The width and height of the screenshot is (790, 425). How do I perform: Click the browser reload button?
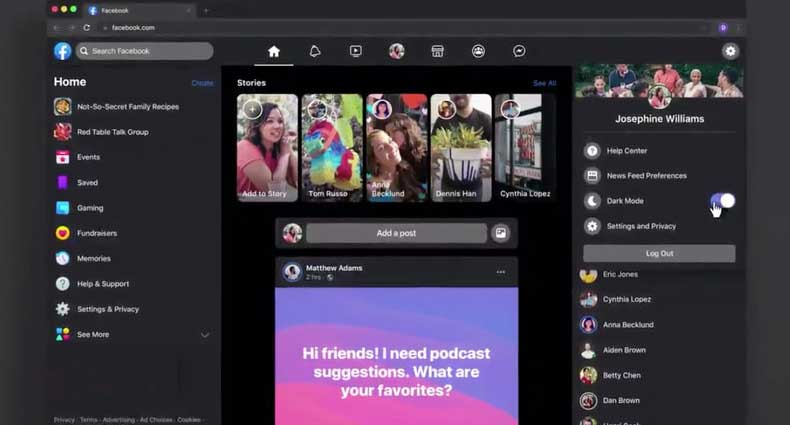(87, 27)
